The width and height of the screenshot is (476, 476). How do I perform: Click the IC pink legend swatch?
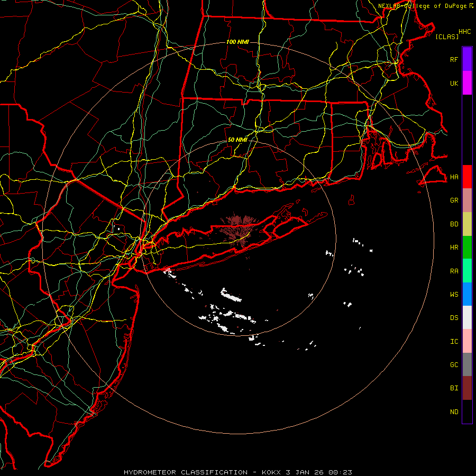coord(467,341)
